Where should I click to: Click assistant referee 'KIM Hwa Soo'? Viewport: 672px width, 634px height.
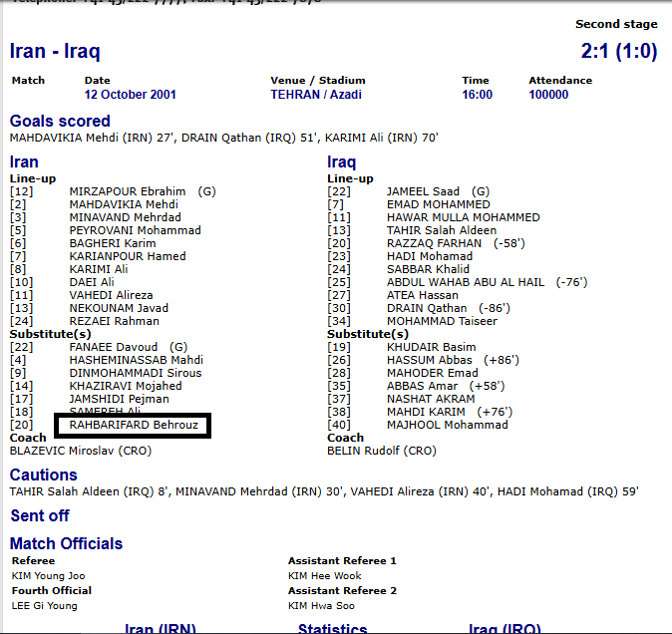pos(321,606)
